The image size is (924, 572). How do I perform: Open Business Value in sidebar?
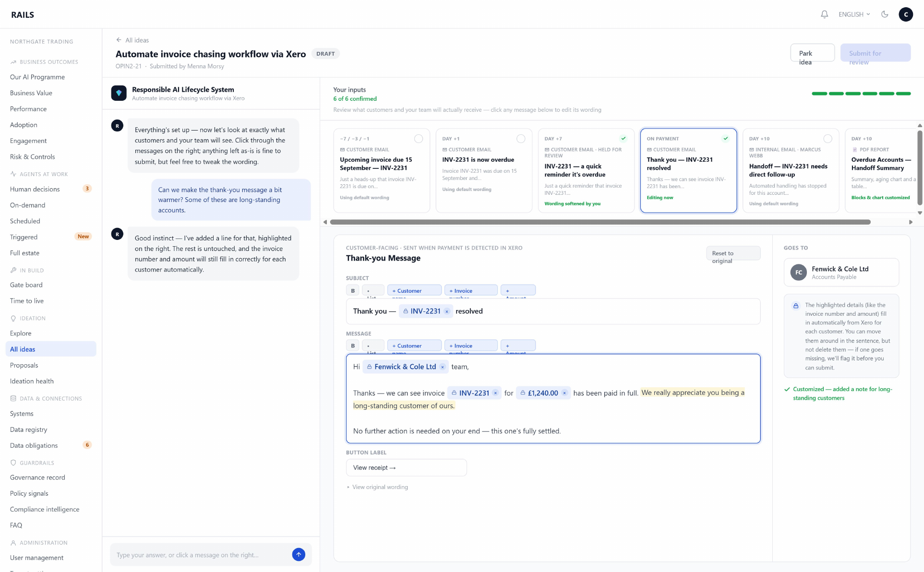pyautogui.click(x=31, y=93)
